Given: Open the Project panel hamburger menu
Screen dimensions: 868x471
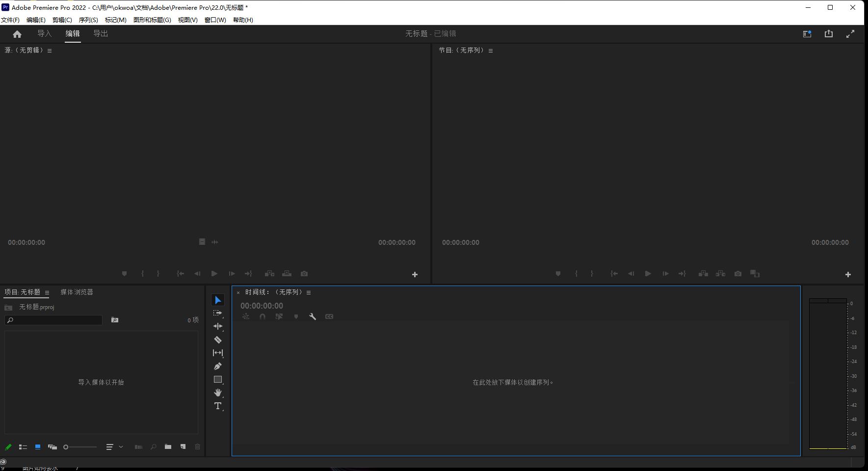Looking at the screenshot, I should (x=47, y=292).
